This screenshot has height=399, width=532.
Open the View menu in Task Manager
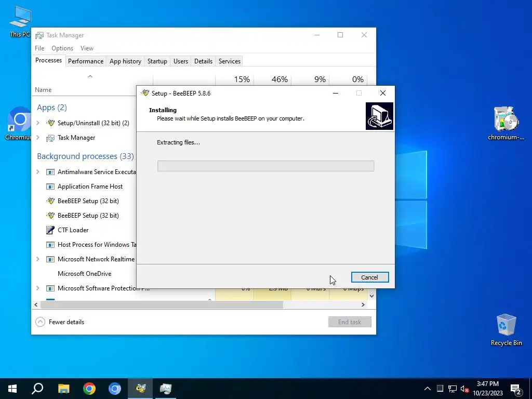[87, 48]
